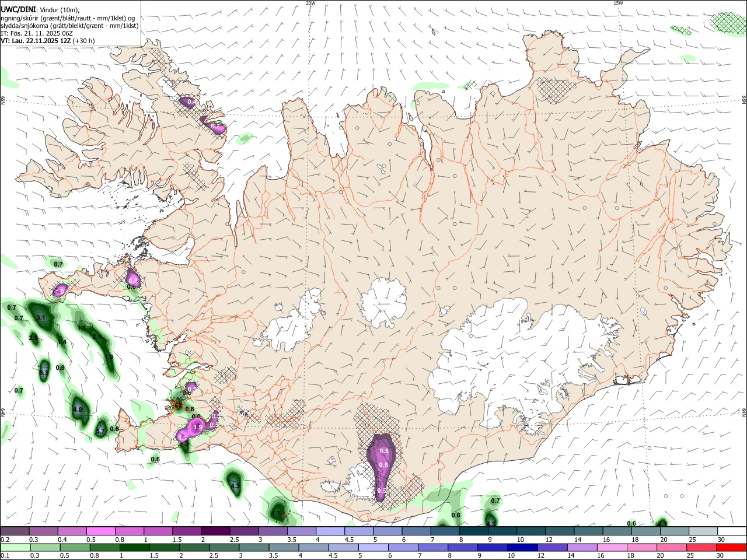
Task: Click the 0.2 label on purple scale
Action: pos(5,540)
